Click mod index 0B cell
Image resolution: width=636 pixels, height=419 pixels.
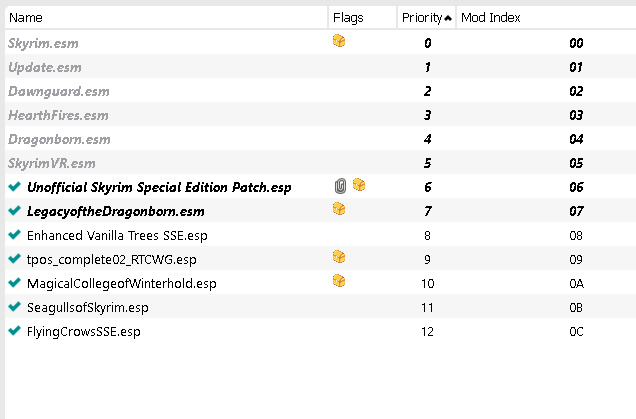tap(576, 307)
